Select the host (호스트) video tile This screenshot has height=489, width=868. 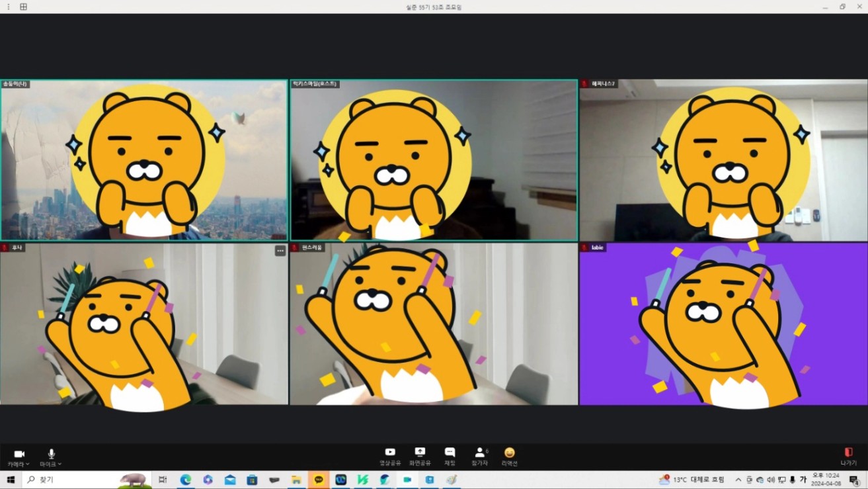(434, 160)
